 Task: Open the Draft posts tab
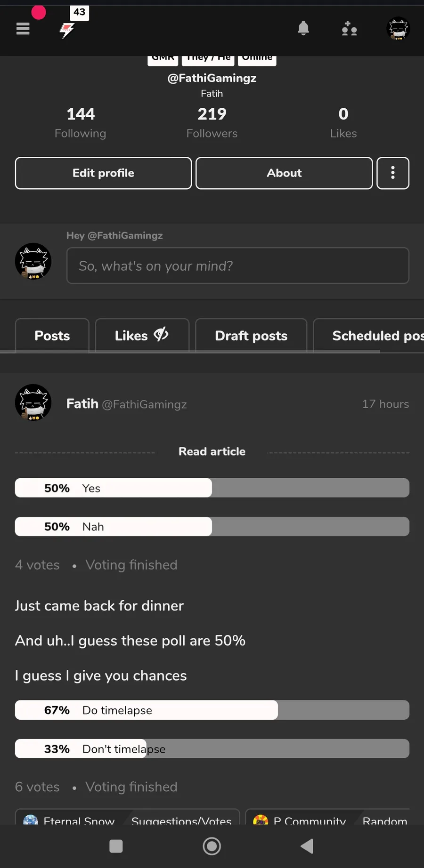pyautogui.click(x=251, y=336)
